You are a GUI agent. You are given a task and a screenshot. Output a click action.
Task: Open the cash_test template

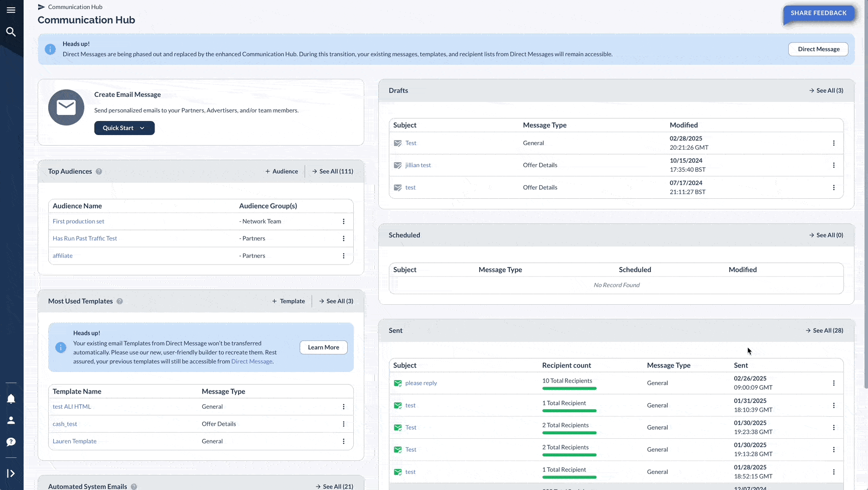point(65,424)
